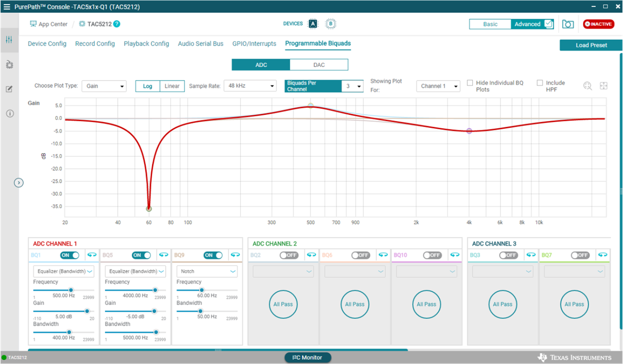Expand the Choose Plot Type Gain dropdown

[104, 86]
